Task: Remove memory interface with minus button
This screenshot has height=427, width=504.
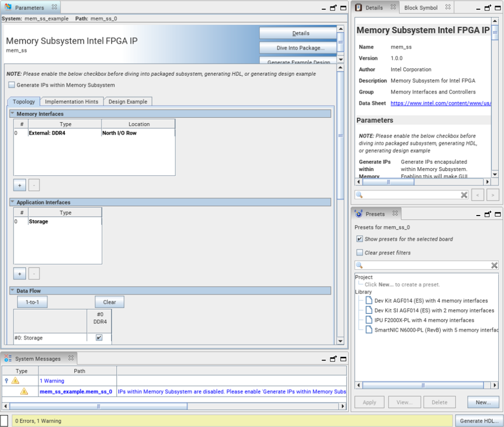Action: click(x=34, y=185)
